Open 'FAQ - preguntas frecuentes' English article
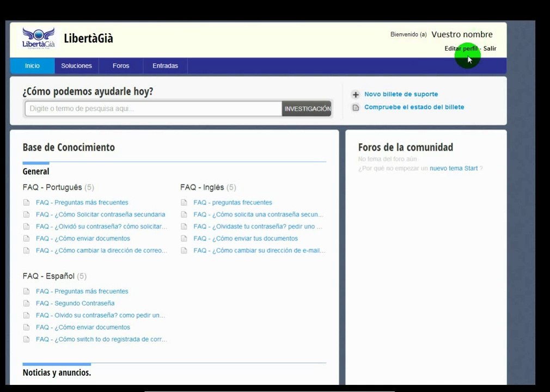 [x=233, y=203]
